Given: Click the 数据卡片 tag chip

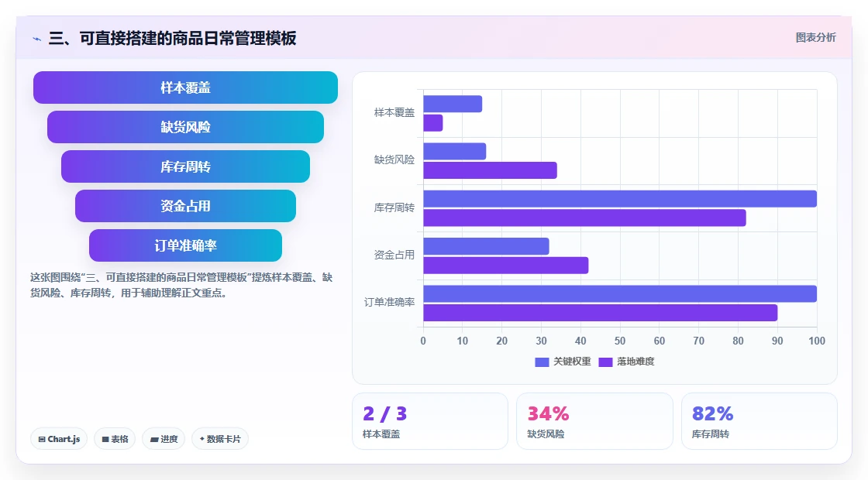Looking at the screenshot, I should [220, 439].
